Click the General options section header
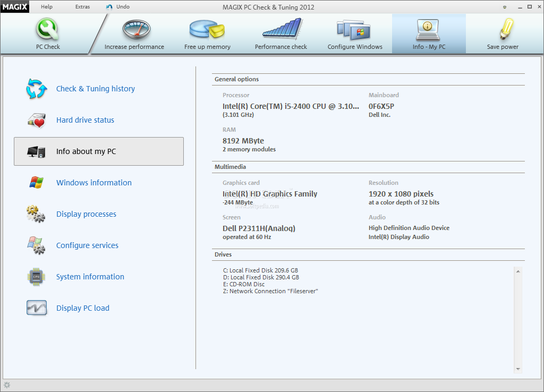Image resolution: width=544 pixels, height=392 pixels. [x=236, y=79]
